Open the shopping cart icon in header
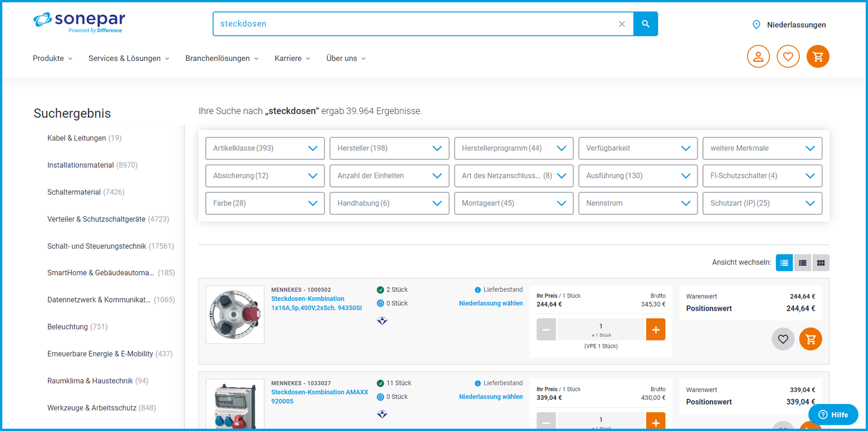 point(818,56)
